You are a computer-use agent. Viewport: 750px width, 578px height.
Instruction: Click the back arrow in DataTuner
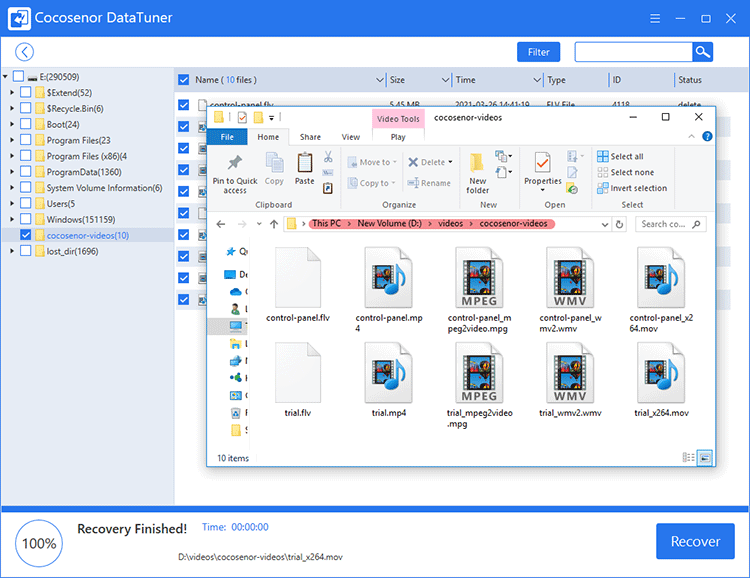[24, 52]
